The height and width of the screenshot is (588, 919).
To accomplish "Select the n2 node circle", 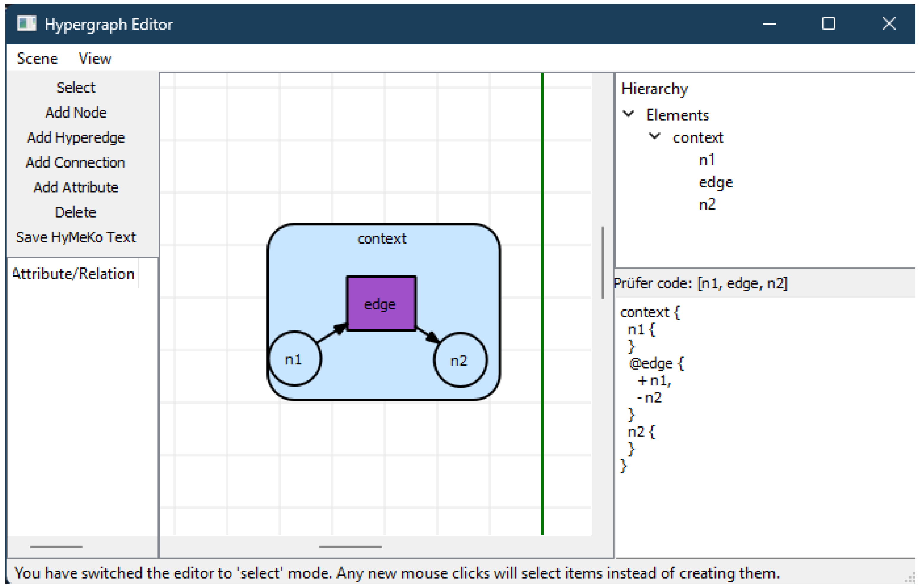I will tap(460, 360).
